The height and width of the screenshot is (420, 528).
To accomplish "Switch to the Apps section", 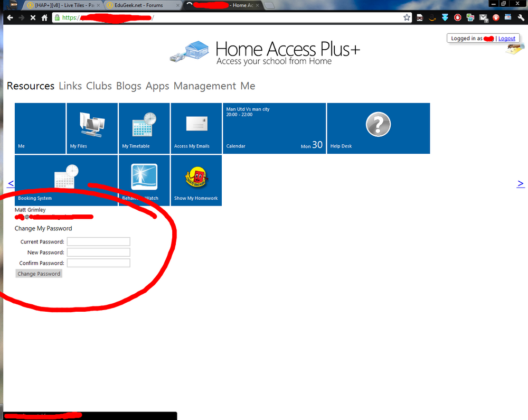I will (157, 86).
